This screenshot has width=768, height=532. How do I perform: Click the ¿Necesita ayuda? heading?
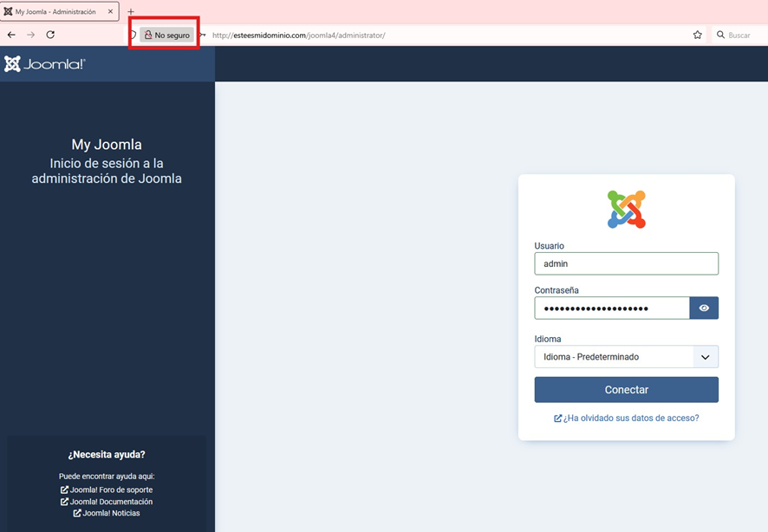(107, 454)
